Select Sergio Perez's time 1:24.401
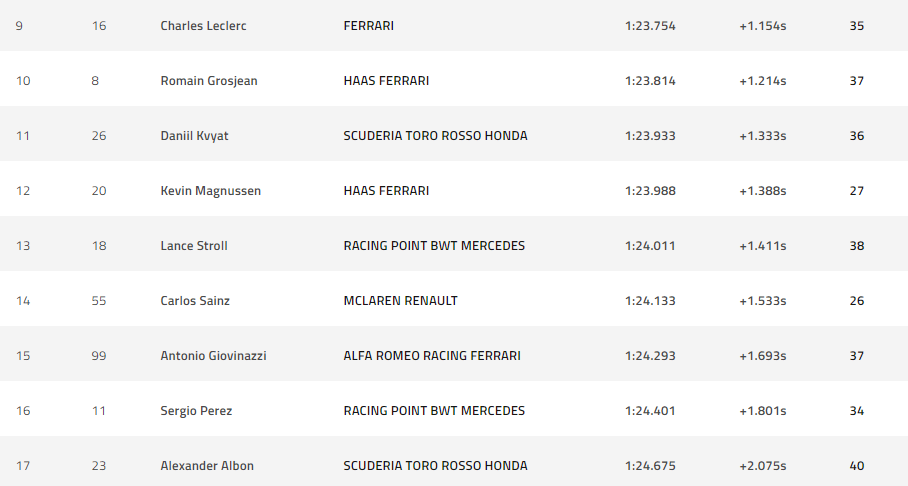This screenshot has height=486, width=908. (650, 411)
